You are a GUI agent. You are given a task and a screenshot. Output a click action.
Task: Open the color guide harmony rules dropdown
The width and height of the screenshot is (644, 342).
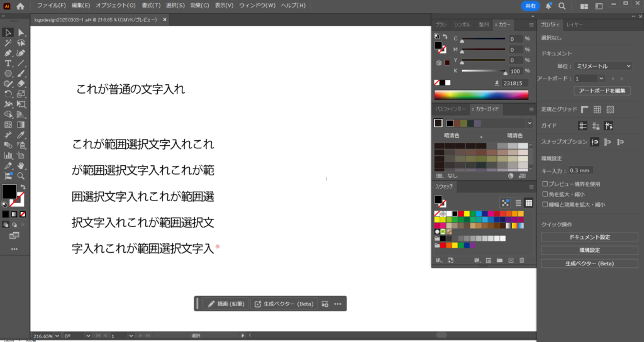point(530,123)
